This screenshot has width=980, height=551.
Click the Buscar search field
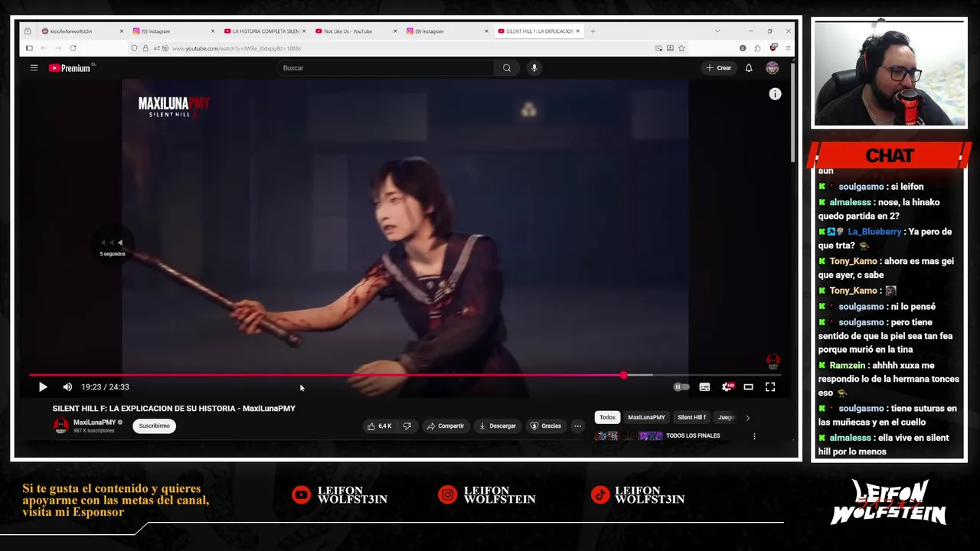[386, 68]
